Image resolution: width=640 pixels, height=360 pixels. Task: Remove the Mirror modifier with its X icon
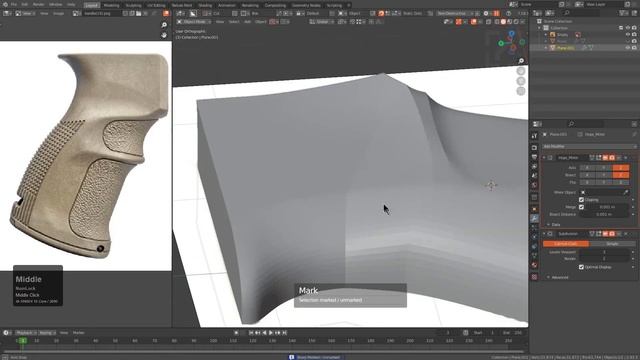626,158
